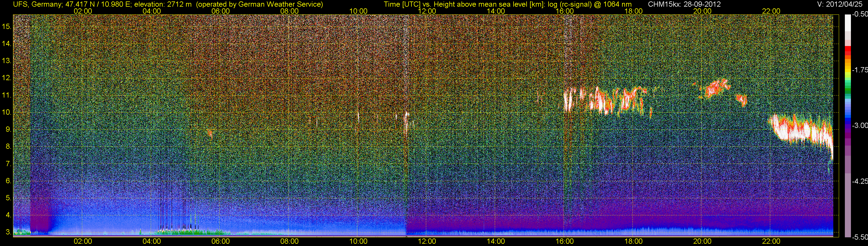Click the 10. km height axis label

[6, 112]
